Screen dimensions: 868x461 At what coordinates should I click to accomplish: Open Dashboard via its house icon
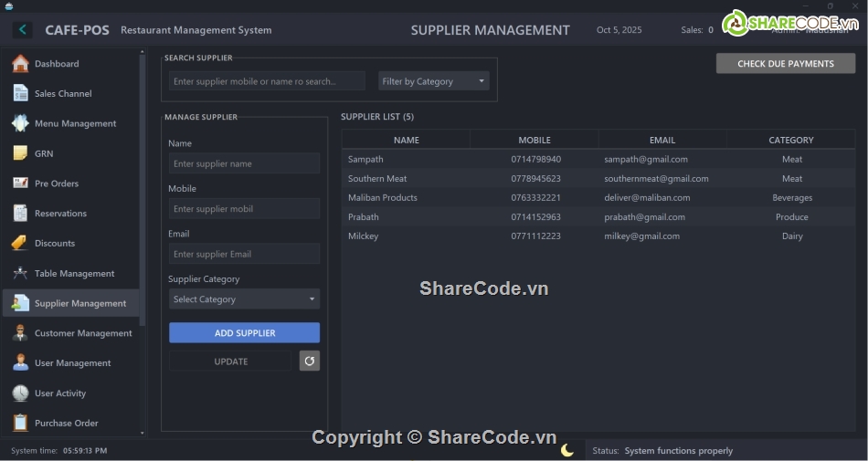pos(20,64)
